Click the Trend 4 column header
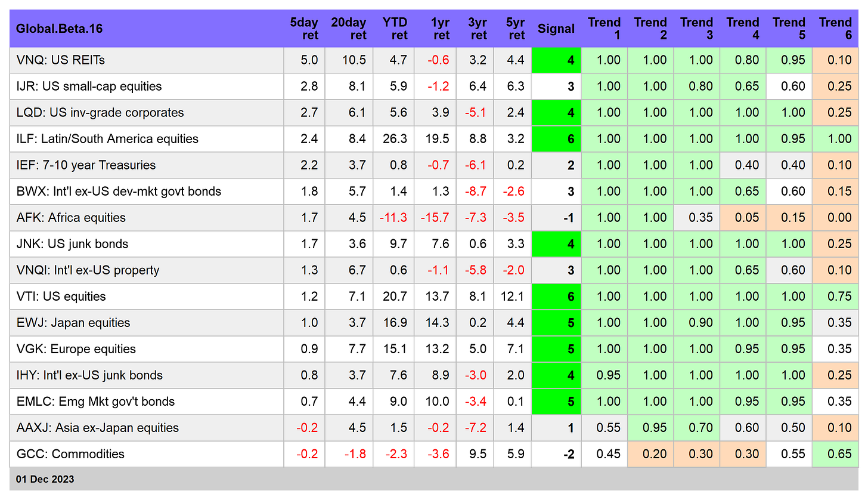The image size is (868, 500). click(743, 29)
